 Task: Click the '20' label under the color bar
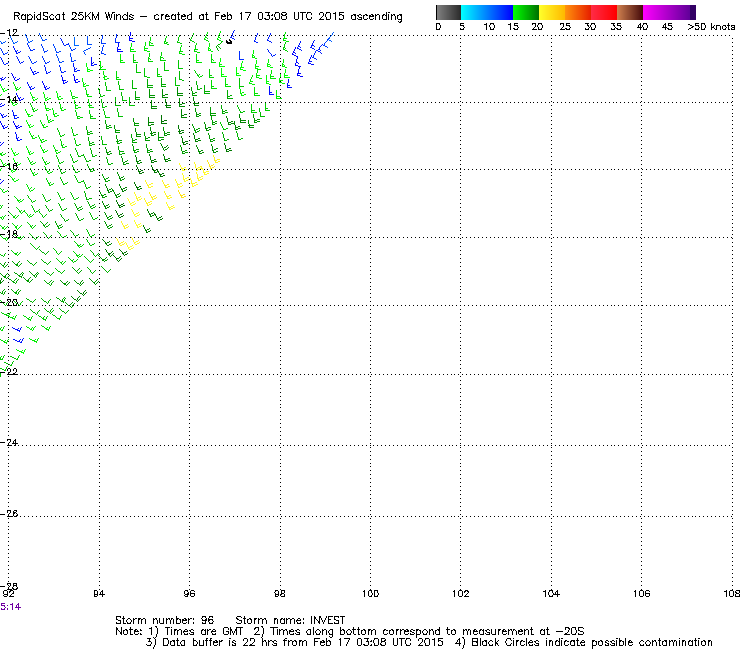(x=537, y=27)
